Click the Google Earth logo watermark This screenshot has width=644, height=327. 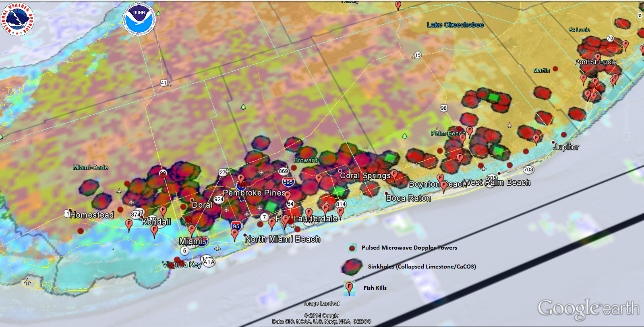(588, 309)
